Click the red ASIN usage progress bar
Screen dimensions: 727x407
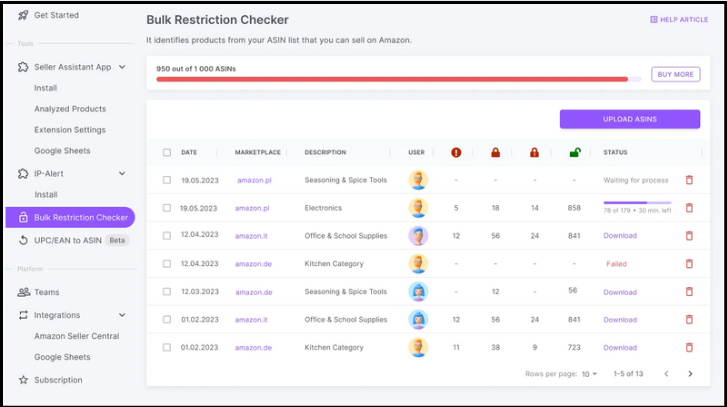coord(392,79)
